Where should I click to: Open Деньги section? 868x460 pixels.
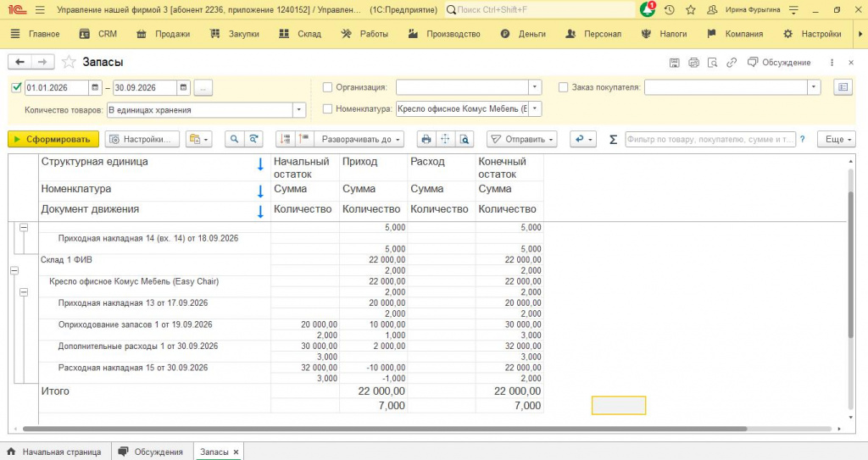[523, 34]
